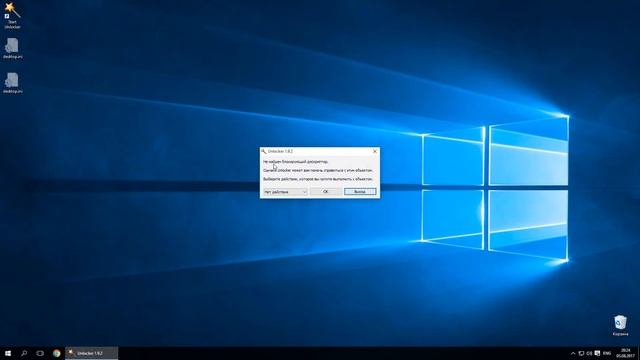Click the Unlocker wand icon in dialog title bar
640x360 pixels.
pos(264,151)
